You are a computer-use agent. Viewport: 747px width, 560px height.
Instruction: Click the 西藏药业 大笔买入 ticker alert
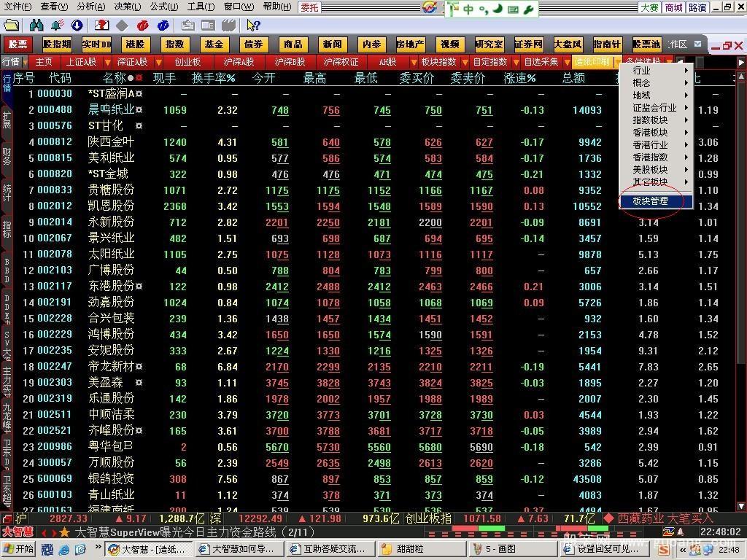coord(665,518)
